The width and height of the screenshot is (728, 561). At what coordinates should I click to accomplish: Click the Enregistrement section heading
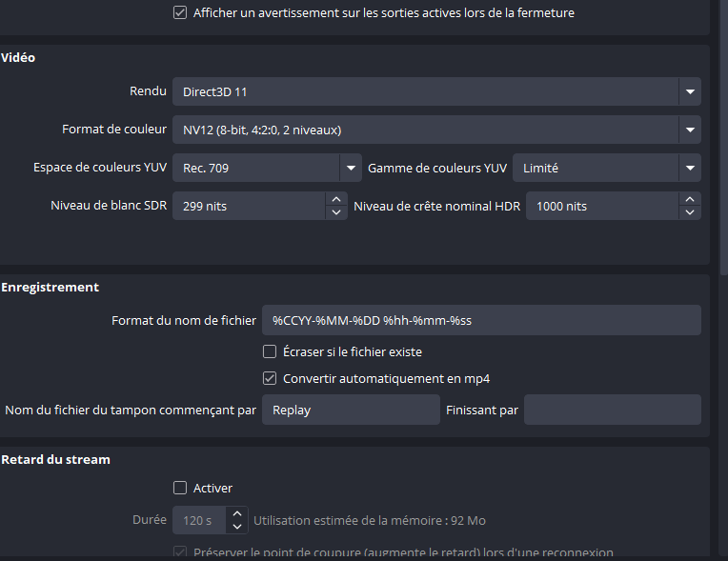point(51,288)
